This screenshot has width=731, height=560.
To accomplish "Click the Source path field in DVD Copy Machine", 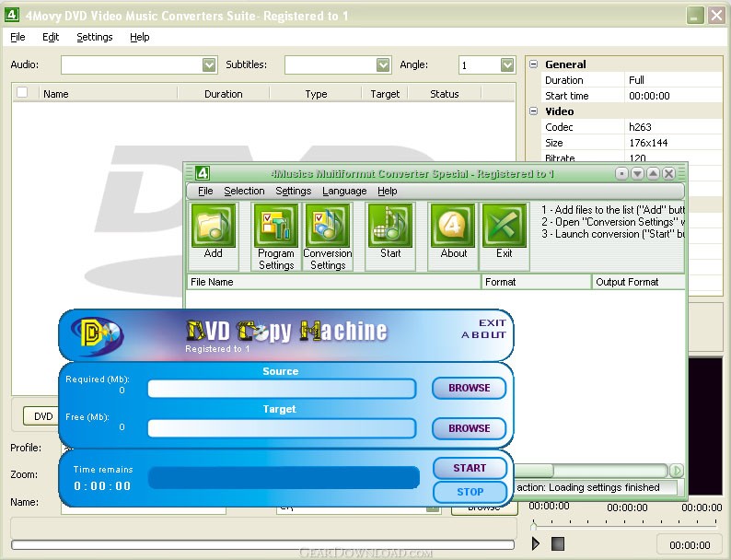I will 282,389.
